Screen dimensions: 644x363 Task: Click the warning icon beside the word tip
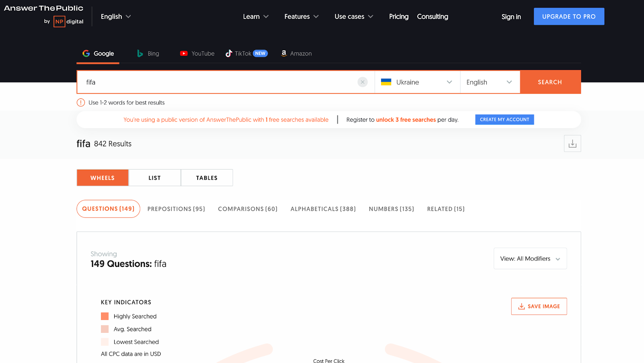coord(81,103)
